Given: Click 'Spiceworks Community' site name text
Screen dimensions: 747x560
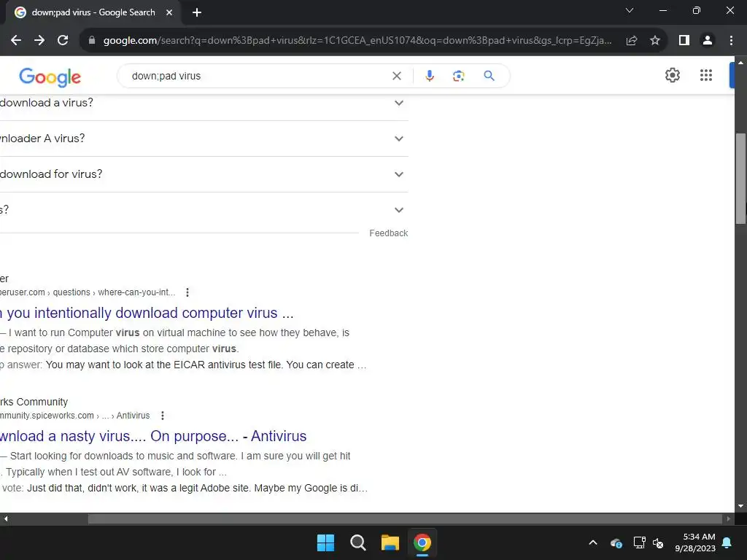Looking at the screenshot, I should click(x=34, y=402).
